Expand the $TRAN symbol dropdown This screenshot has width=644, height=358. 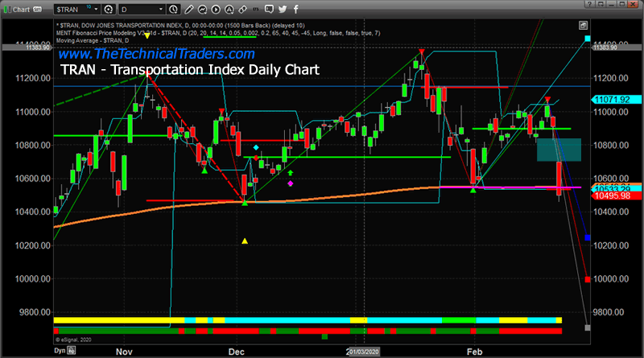(96, 9)
